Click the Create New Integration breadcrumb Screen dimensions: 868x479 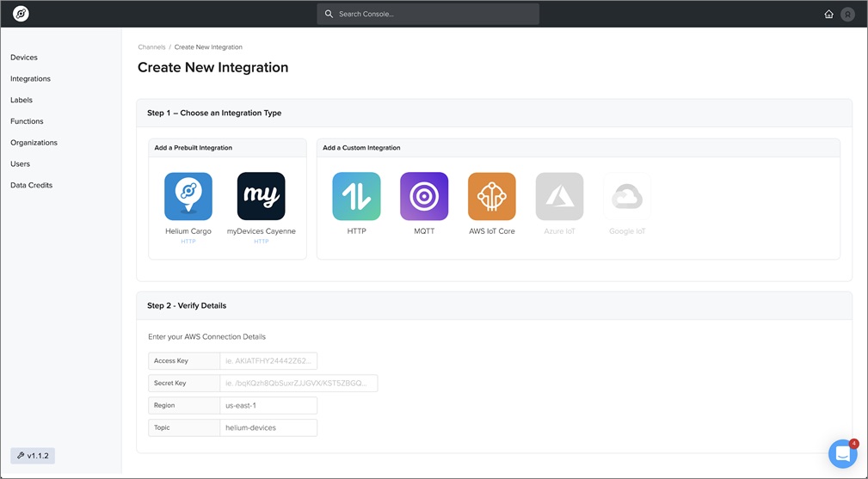[208, 47]
